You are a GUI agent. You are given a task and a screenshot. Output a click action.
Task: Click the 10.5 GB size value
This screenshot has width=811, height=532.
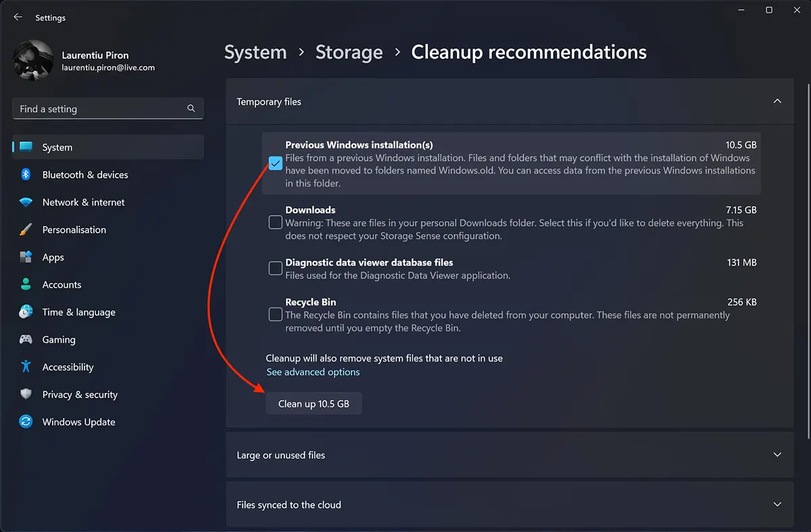coord(741,145)
